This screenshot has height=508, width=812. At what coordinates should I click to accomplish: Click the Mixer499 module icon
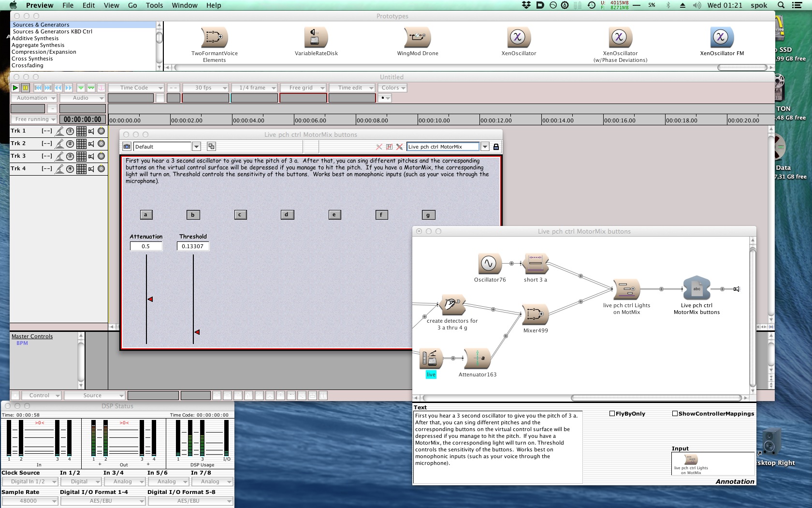(535, 314)
